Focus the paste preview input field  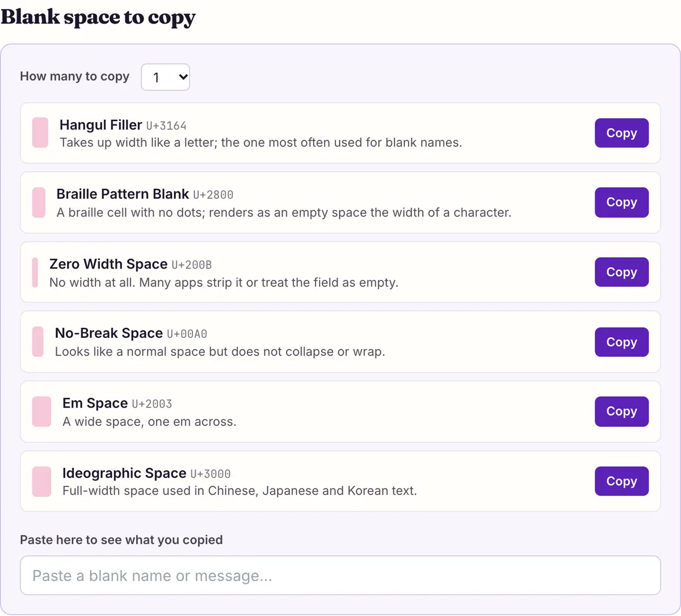click(340, 575)
